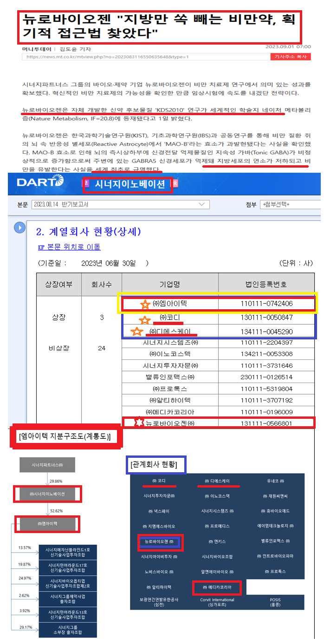Click the 밸류인포맥스㈜ table cell
Screen dimensions: 324x644
click(170, 377)
